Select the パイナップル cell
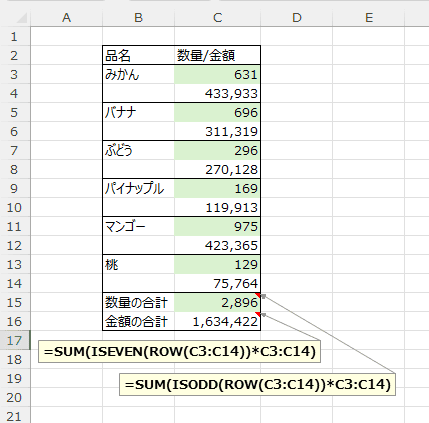 point(138,188)
